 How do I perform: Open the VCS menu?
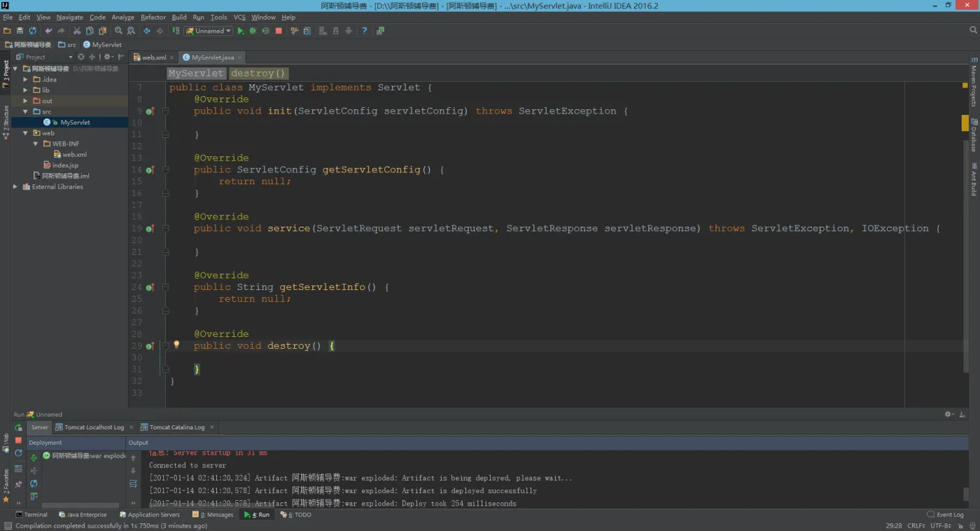(239, 17)
